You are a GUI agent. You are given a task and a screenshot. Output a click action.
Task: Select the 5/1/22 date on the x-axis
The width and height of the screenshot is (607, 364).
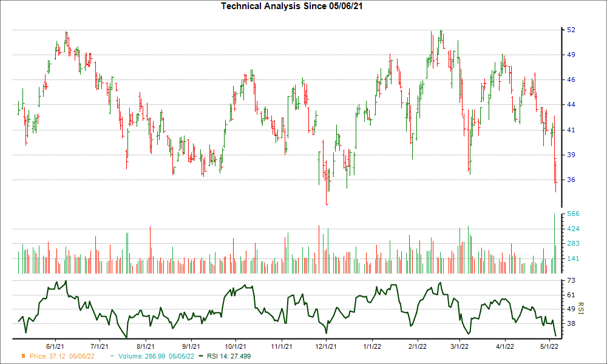[550, 346]
